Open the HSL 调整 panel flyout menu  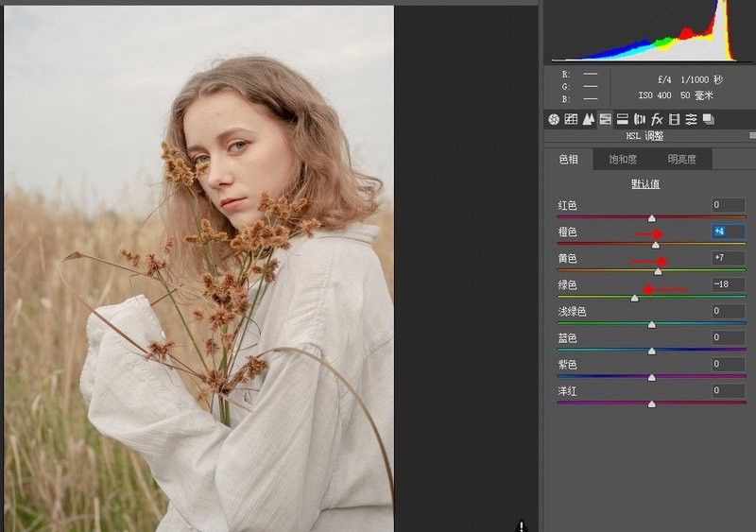tap(752, 136)
